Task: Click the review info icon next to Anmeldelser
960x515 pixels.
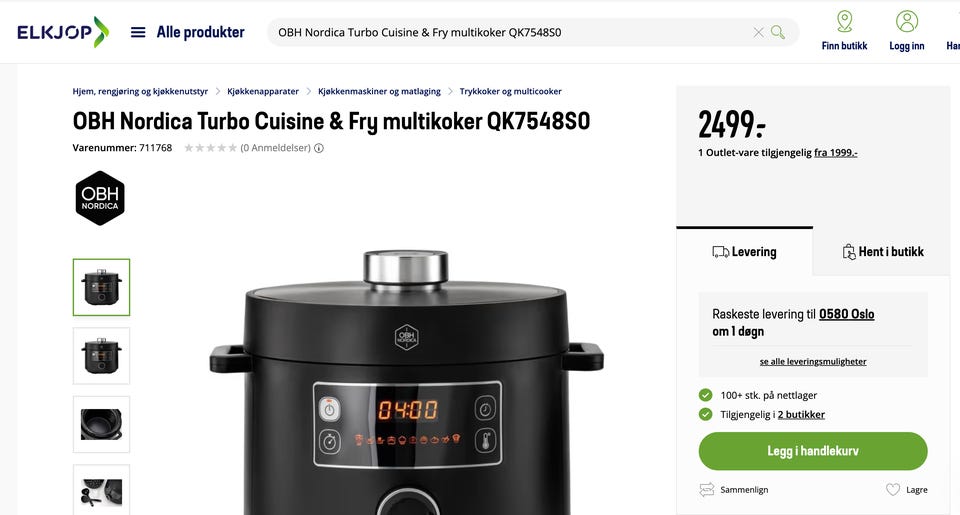Action: pos(319,148)
